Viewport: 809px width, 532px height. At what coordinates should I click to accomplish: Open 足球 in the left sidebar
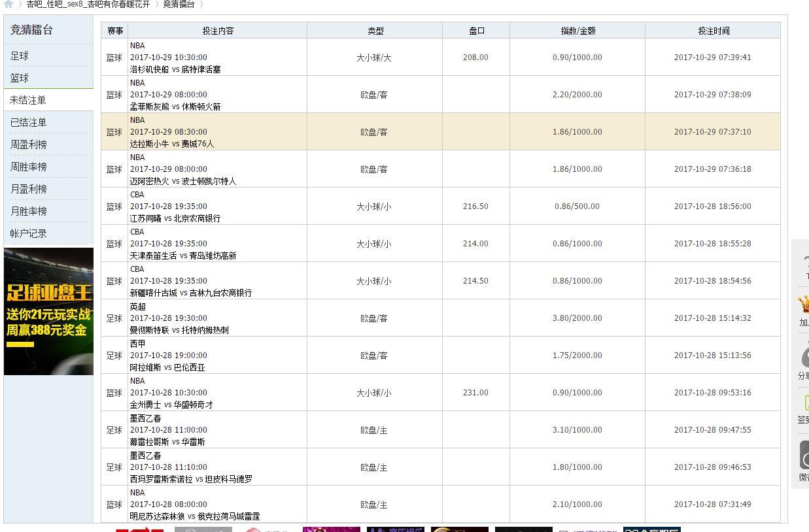coord(20,56)
